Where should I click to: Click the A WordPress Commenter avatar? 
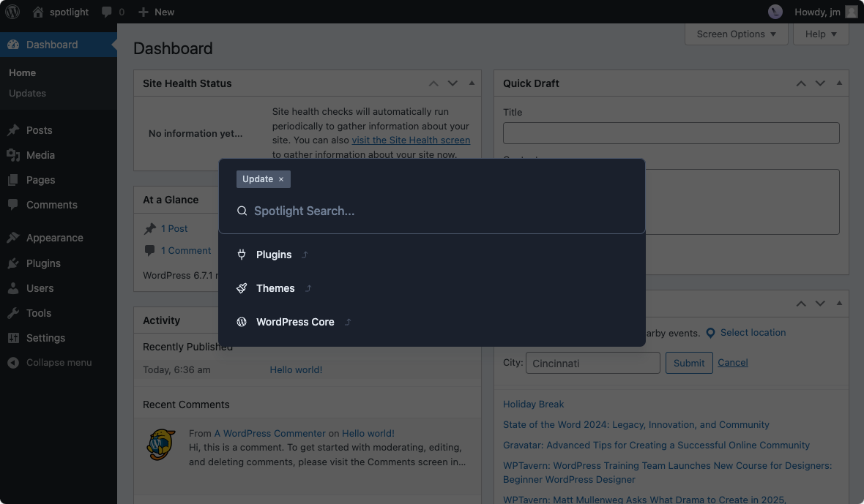[161, 445]
